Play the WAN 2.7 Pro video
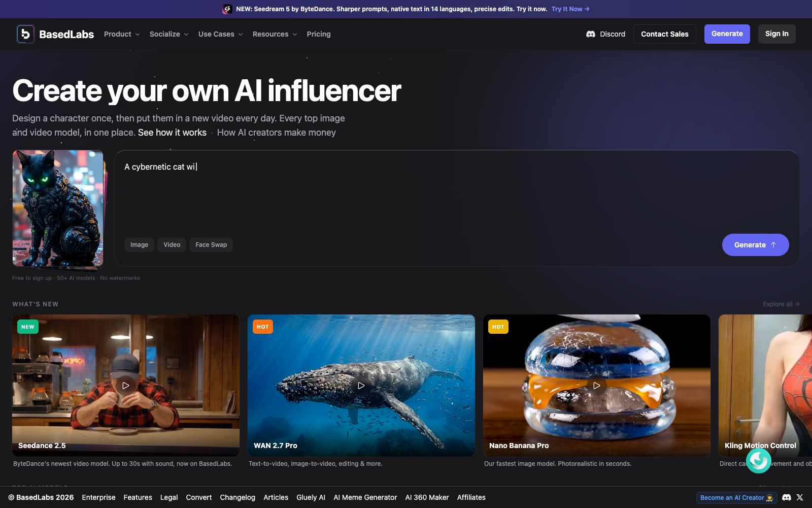Screen dimensions: 812x508 (x=361, y=386)
